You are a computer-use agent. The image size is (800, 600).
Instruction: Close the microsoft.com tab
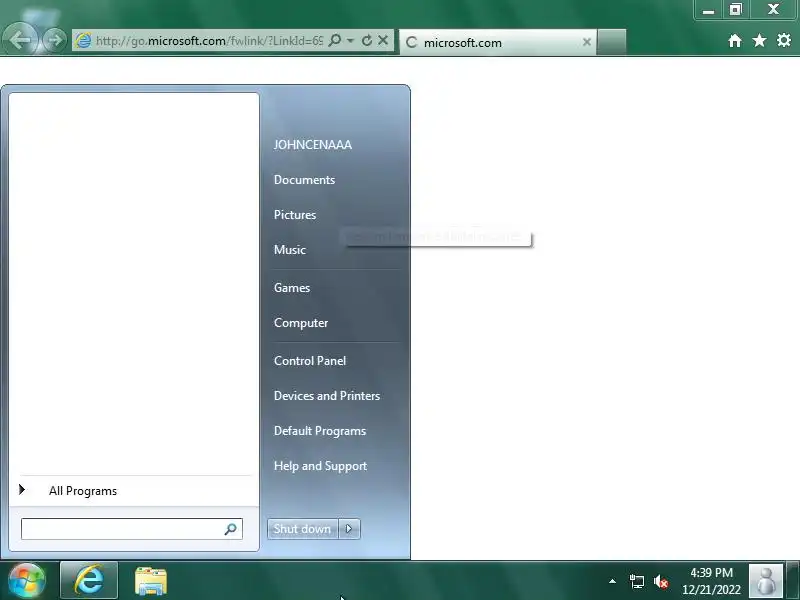tap(587, 42)
